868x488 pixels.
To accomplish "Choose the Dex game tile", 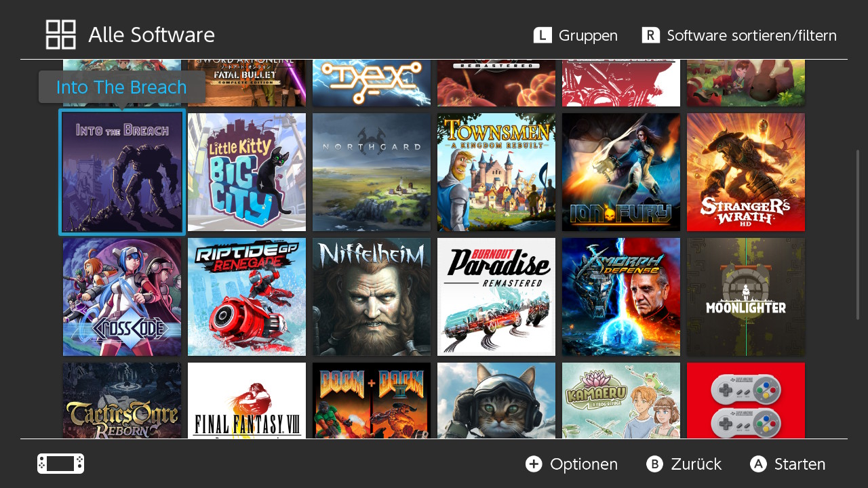I will [x=372, y=83].
